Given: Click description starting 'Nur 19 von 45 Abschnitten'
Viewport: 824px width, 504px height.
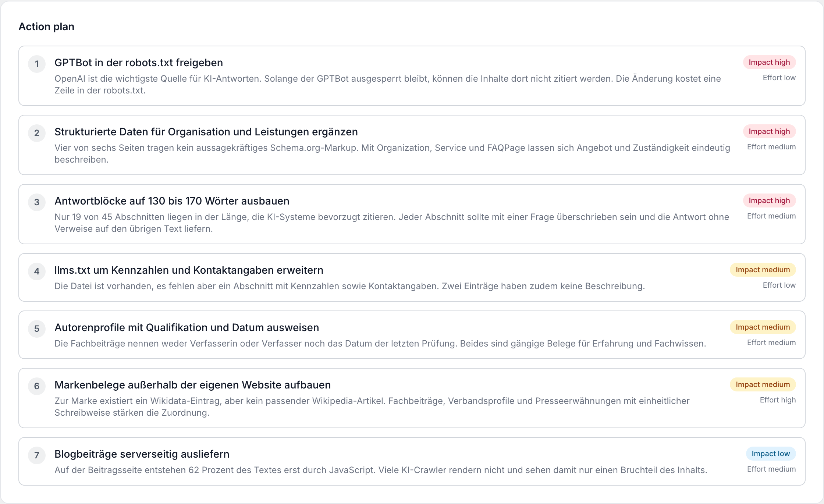Looking at the screenshot, I should click(x=392, y=223).
